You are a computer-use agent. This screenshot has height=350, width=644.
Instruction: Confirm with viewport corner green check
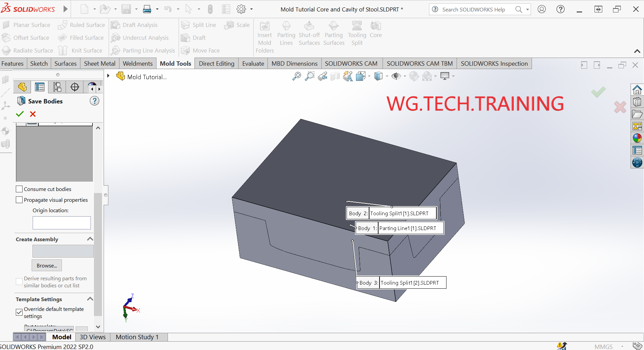(598, 92)
